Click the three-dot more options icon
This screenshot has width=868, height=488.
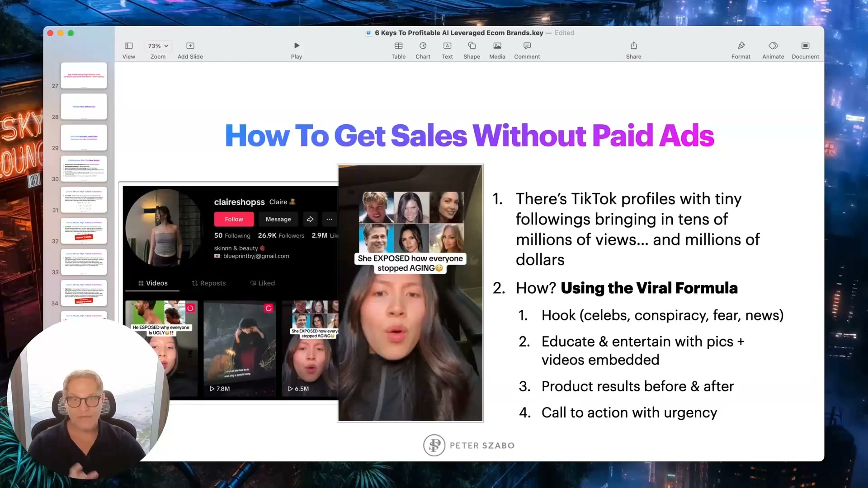click(329, 219)
